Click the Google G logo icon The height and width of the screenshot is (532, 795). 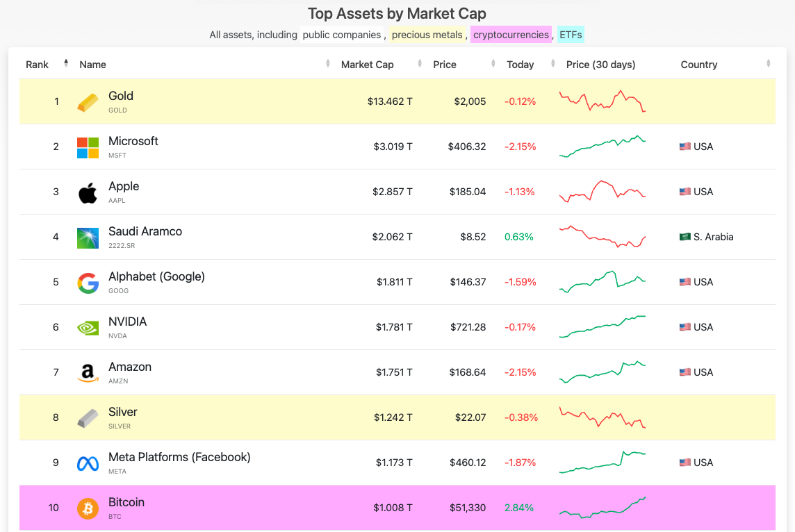[88, 283]
